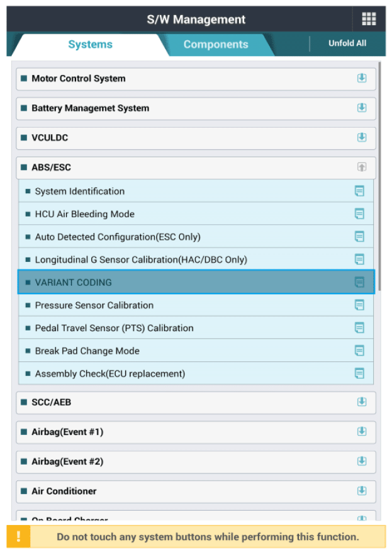
Task: Expand Motor Control System with its arrow icon
Action: click(x=362, y=77)
